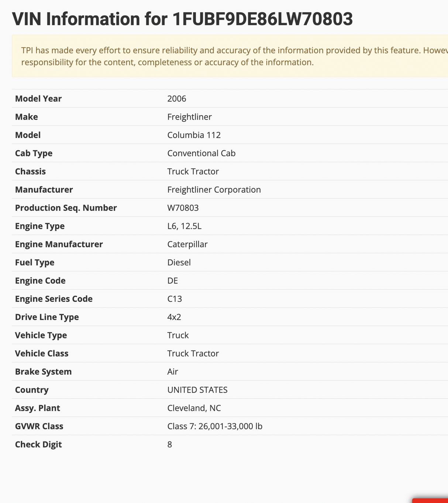Click the Chassis row label

click(x=30, y=172)
